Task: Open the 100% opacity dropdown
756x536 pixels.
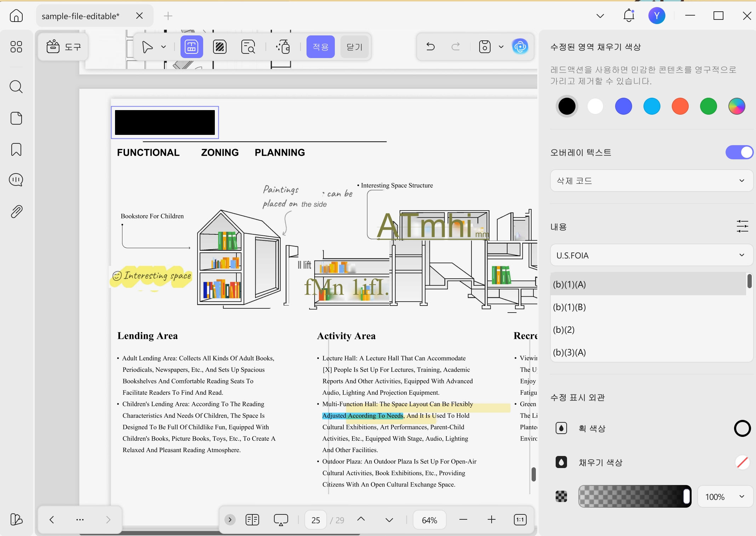Action: click(725, 497)
